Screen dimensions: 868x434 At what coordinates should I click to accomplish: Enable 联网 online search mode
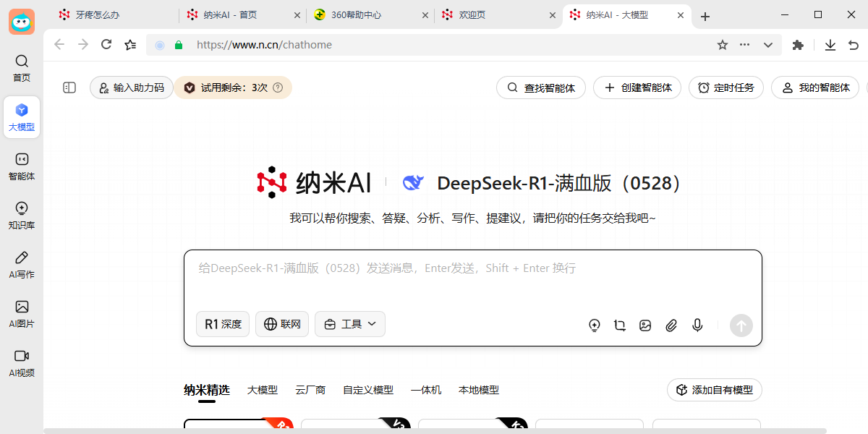[281, 324]
